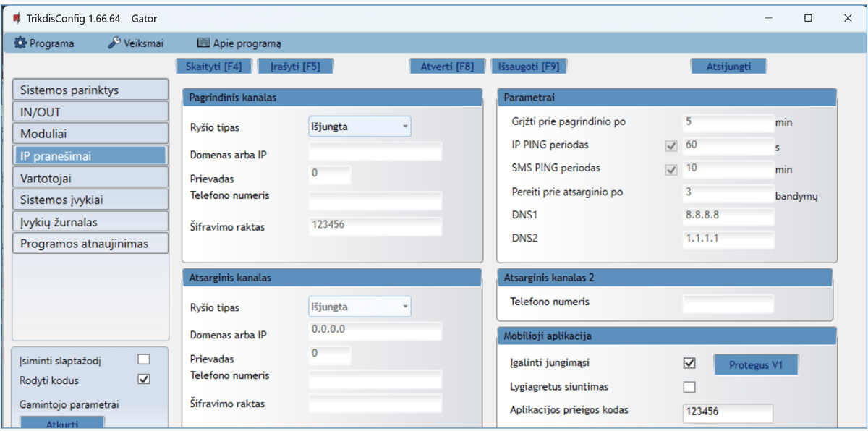
Task: Open the Veiksmai menu with wrench icon
Action: 137,43
